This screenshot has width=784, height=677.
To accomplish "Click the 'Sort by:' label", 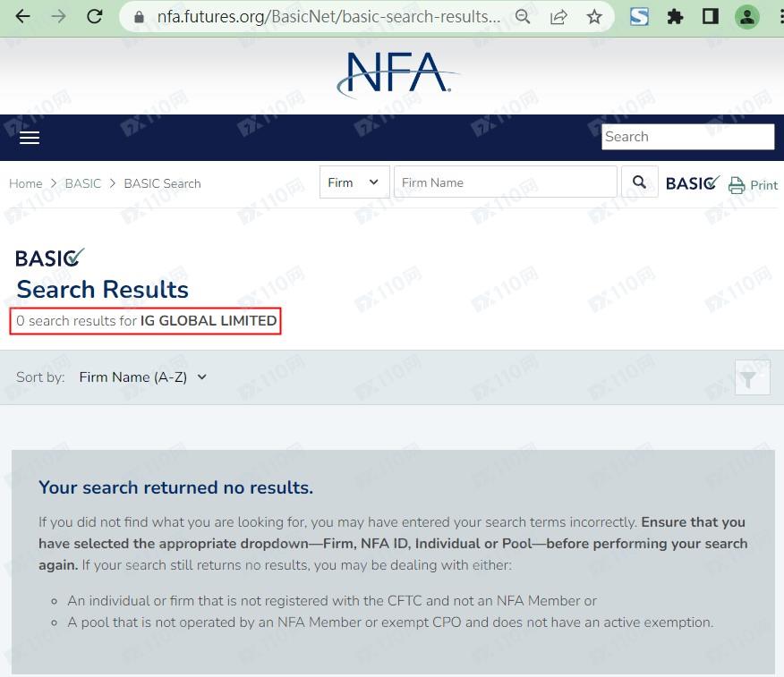I will coord(40,377).
